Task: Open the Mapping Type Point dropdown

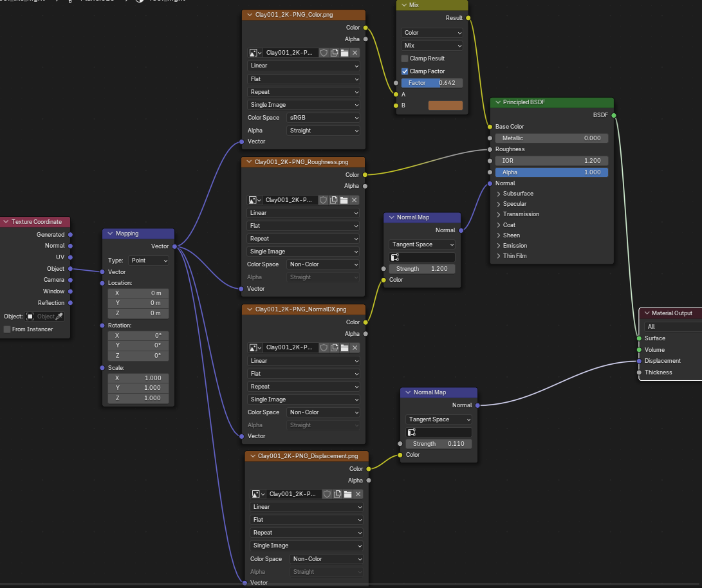Action: (x=149, y=261)
